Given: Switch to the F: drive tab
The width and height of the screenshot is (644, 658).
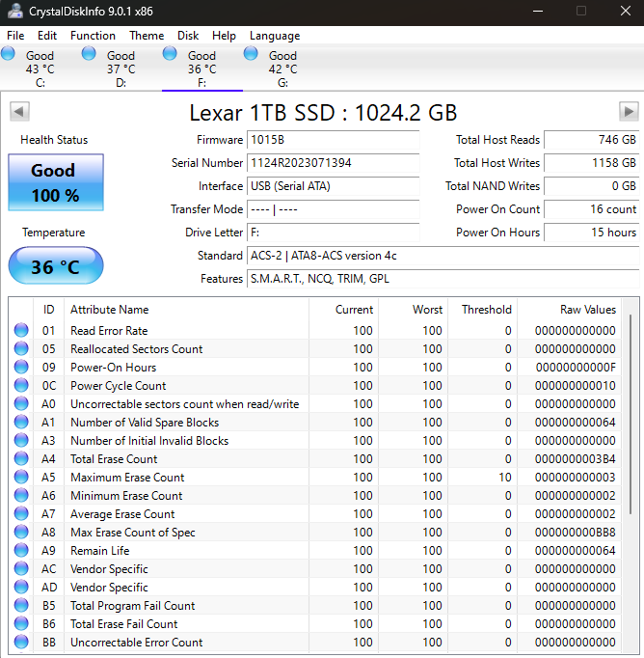Looking at the screenshot, I should [x=201, y=69].
